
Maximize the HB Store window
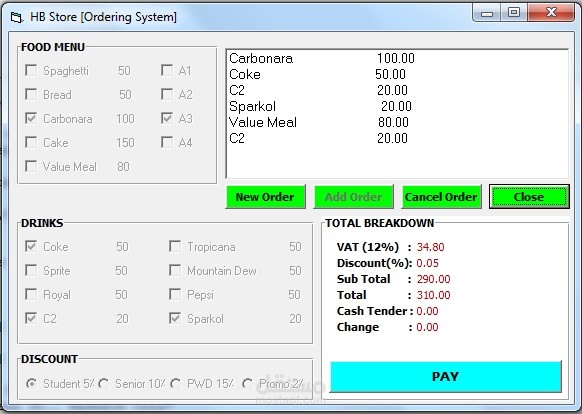[x=514, y=13]
